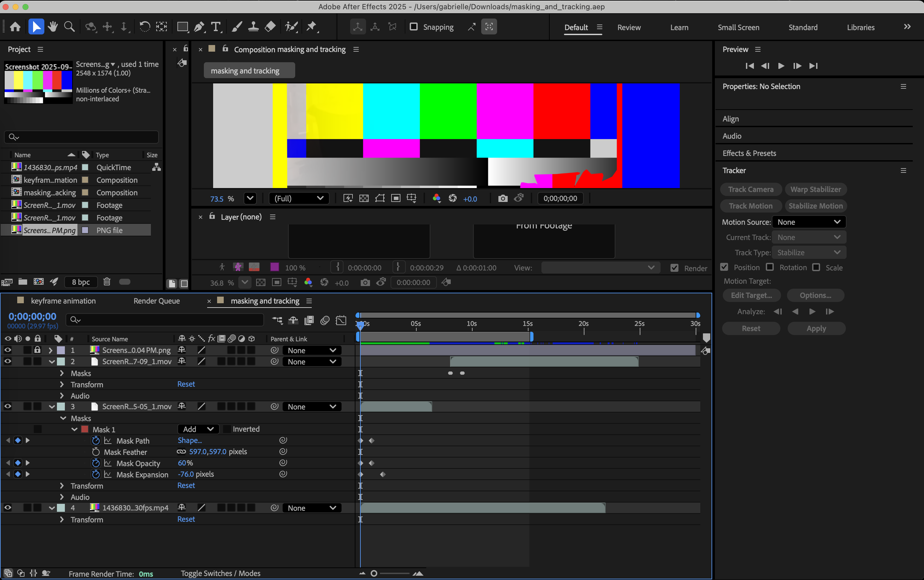Select the Type tool
Screen dimensions: 924x580
pyautogui.click(x=216, y=27)
